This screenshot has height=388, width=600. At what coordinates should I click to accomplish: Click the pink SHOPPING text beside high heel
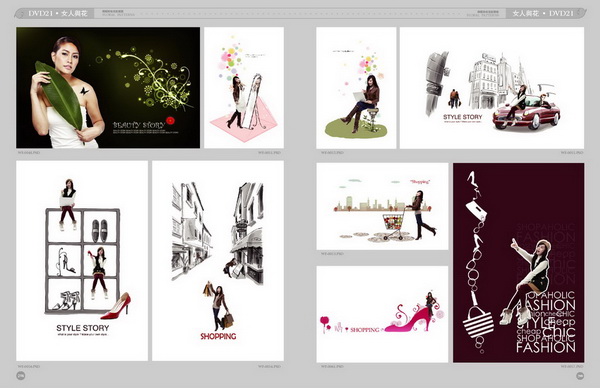(365, 330)
